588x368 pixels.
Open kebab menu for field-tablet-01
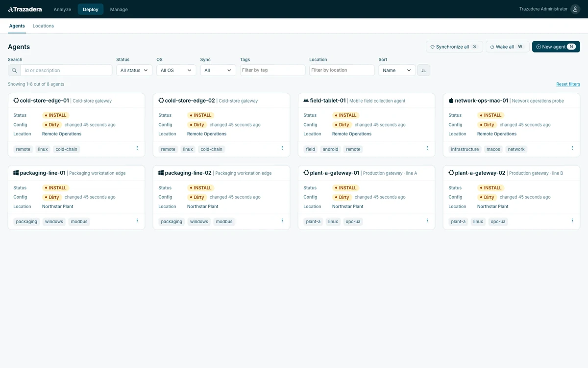coord(427,148)
